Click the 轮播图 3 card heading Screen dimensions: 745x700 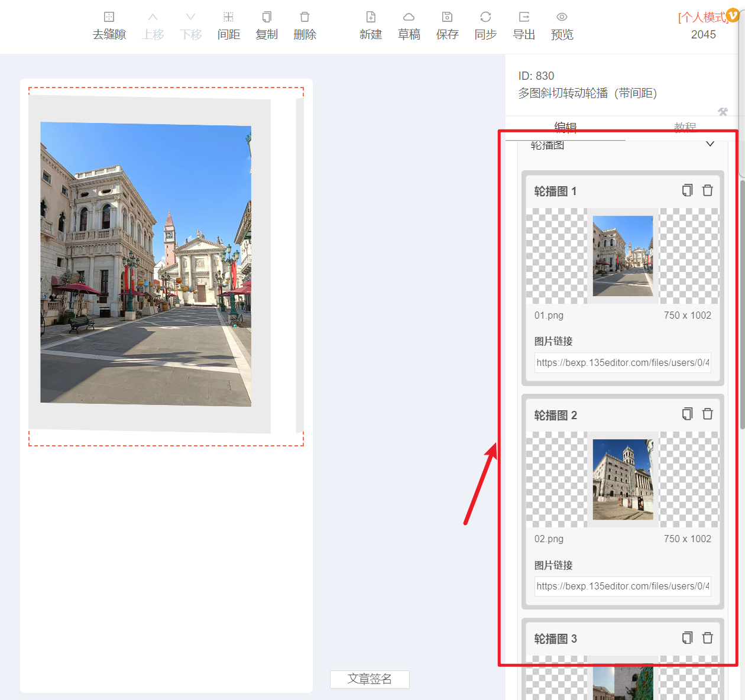coord(555,639)
